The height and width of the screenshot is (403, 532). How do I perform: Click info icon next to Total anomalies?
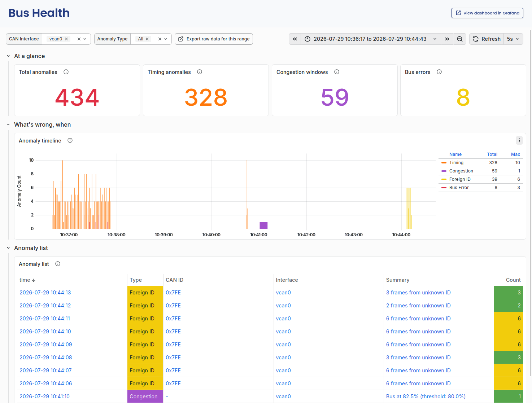pos(66,72)
